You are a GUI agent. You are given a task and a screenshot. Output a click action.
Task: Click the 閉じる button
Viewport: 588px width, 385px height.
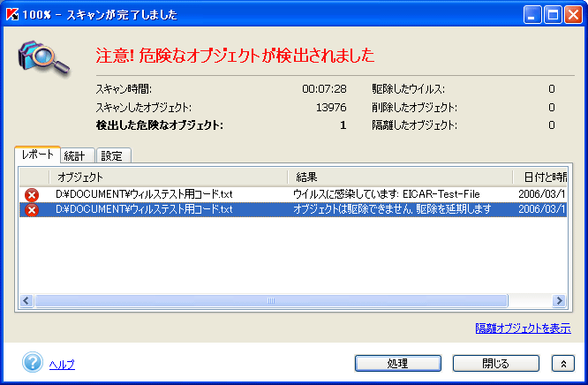tap(496, 363)
